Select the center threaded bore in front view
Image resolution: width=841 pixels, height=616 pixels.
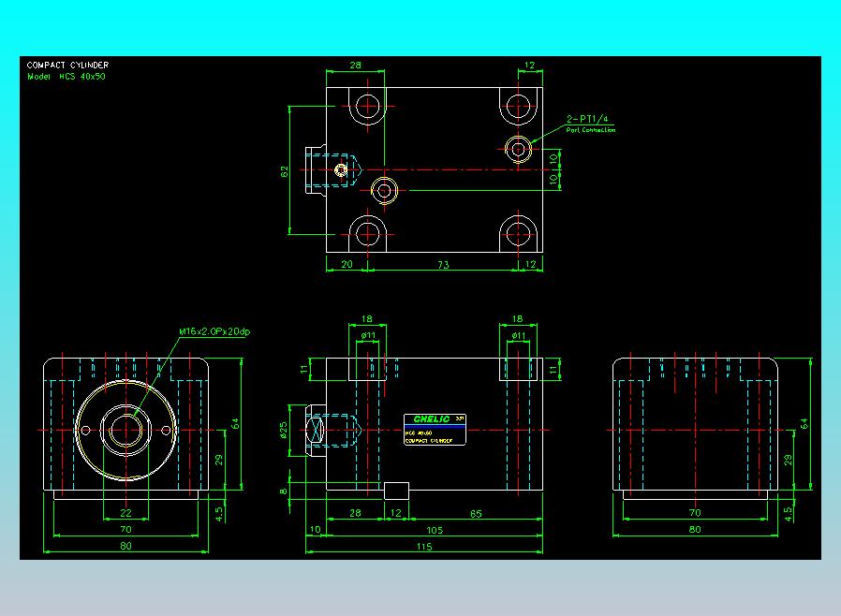(126, 430)
